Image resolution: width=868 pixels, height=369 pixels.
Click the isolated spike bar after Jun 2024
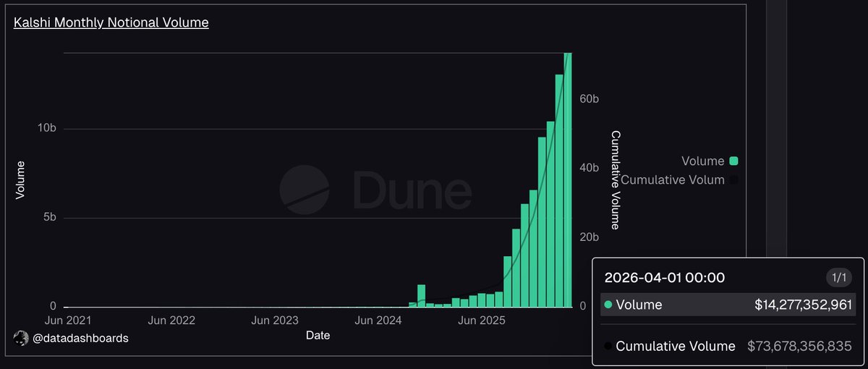coord(421,296)
